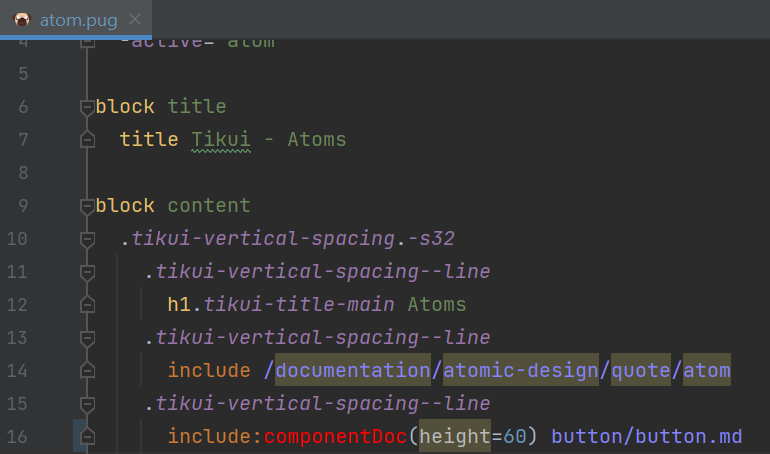Click the pug file icon in the tab
This screenshot has height=454, width=770.
[x=22, y=19]
